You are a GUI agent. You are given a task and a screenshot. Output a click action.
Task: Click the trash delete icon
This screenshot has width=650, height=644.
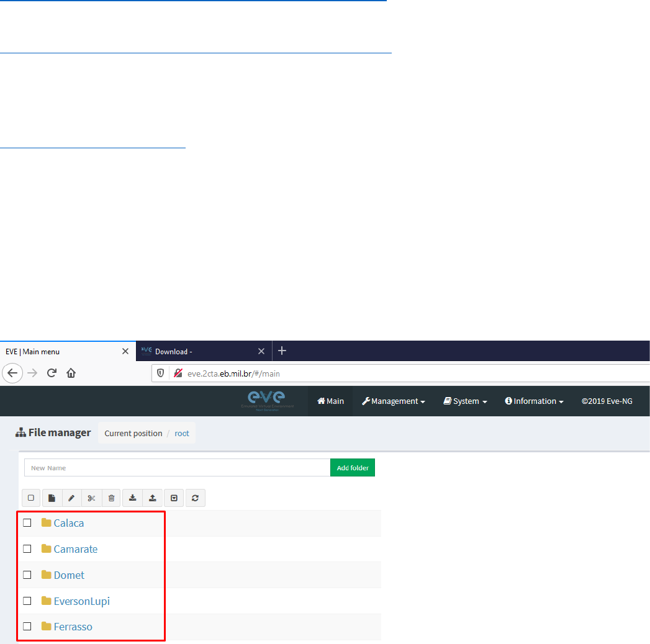click(x=111, y=498)
